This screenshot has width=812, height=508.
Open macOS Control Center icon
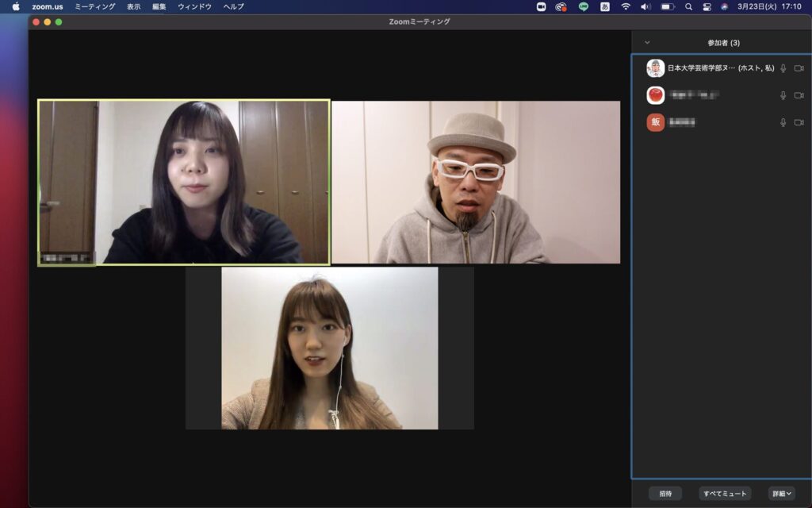click(707, 6)
